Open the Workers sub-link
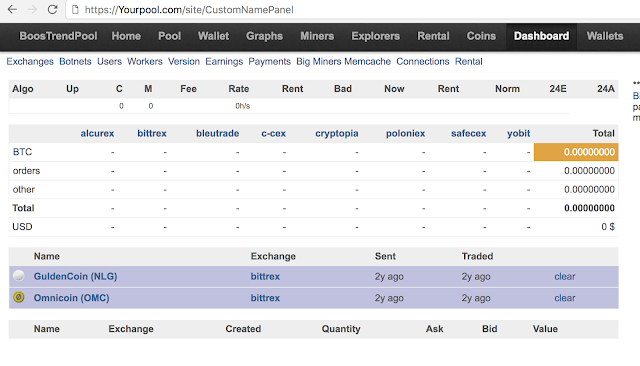The height and width of the screenshot is (366, 640). pos(144,62)
